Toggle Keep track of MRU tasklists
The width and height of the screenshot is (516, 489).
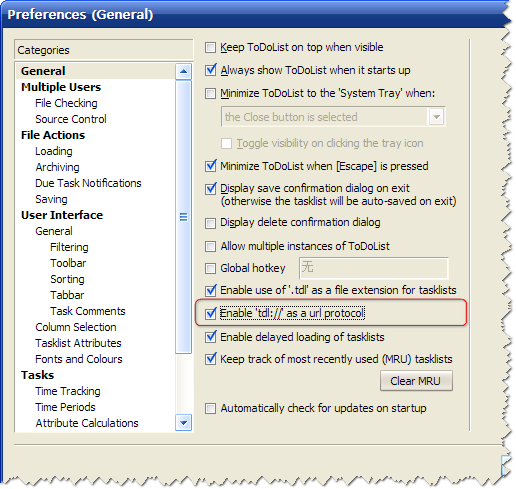[x=210, y=359]
